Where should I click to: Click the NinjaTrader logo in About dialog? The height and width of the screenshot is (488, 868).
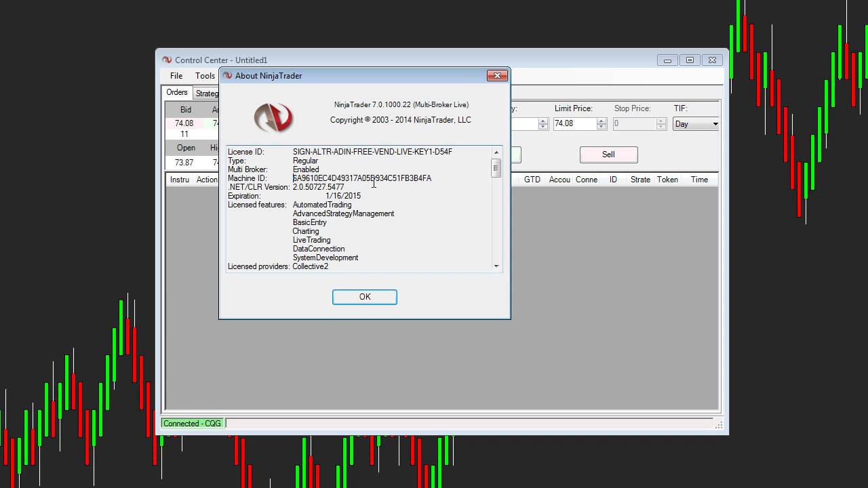[273, 118]
